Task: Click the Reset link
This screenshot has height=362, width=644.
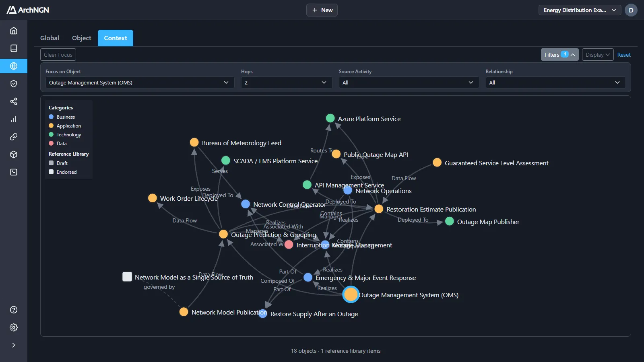Action: 624,55
